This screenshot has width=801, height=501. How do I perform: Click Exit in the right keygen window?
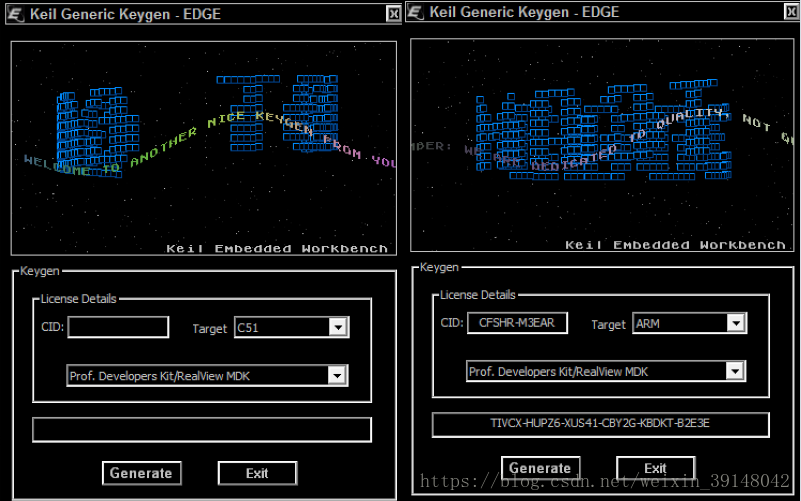click(x=655, y=468)
